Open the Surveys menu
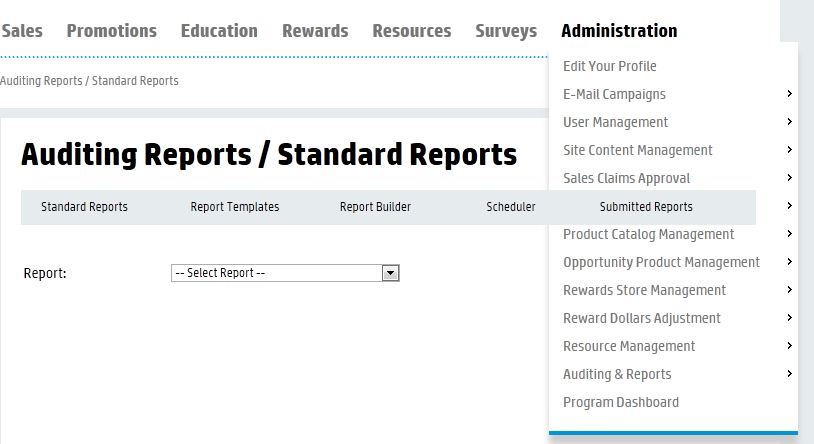 (x=506, y=31)
